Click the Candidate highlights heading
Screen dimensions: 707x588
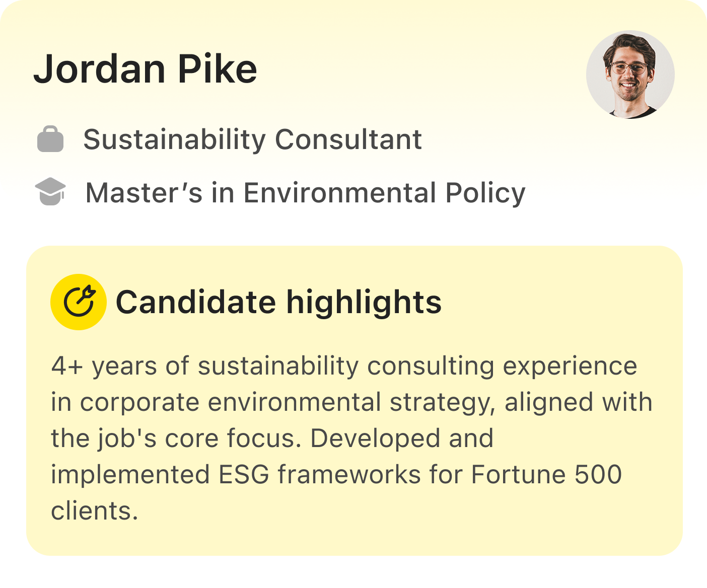[278, 302]
